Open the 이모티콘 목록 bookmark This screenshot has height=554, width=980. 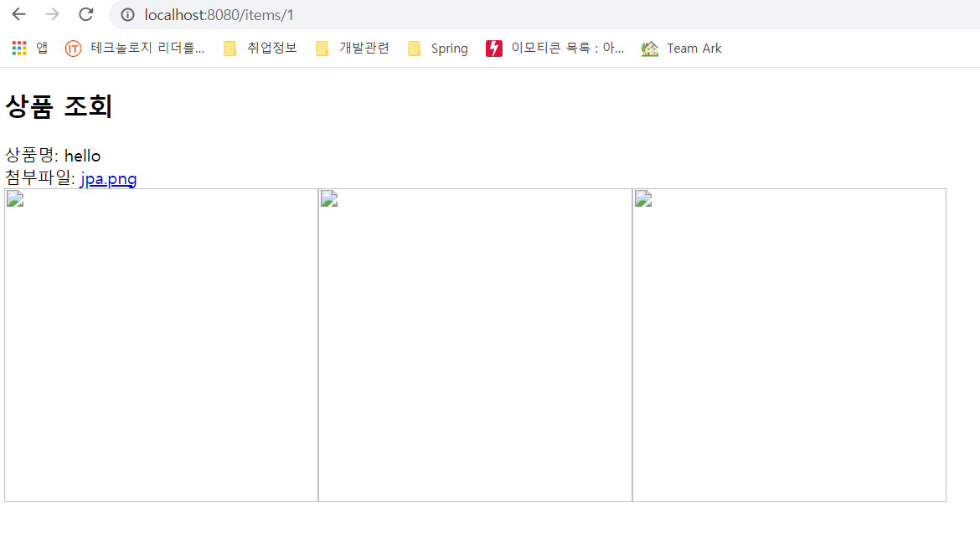coord(555,48)
